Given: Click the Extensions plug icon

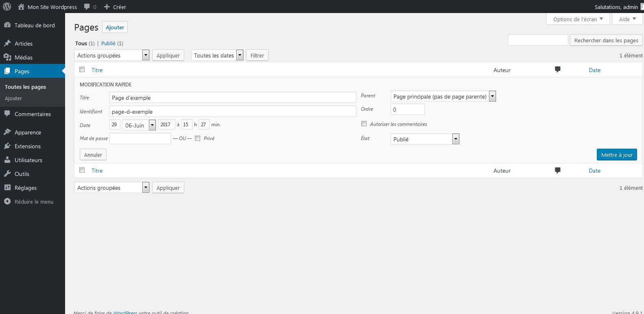Looking at the screenshot, I should (7, 146).
